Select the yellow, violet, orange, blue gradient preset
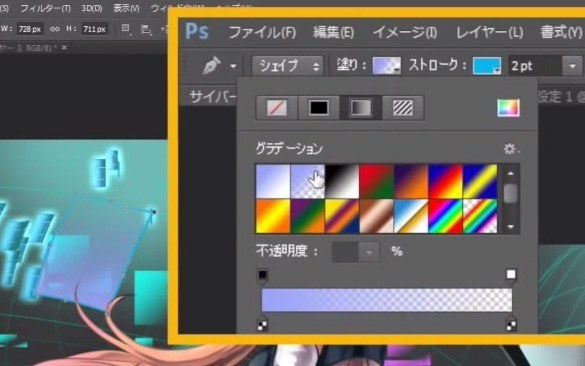Image resolution: width=585 pixels, height=366 pixels. pos(342,216)
